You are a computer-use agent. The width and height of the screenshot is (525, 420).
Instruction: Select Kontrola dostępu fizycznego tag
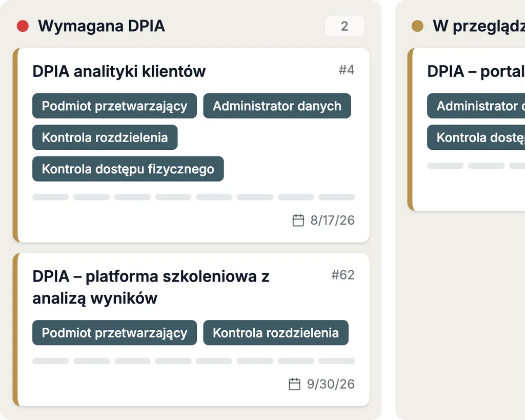[128, 169]
